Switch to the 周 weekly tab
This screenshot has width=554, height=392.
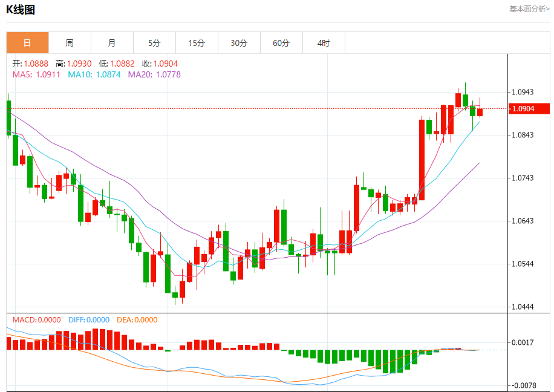point(70,43)
